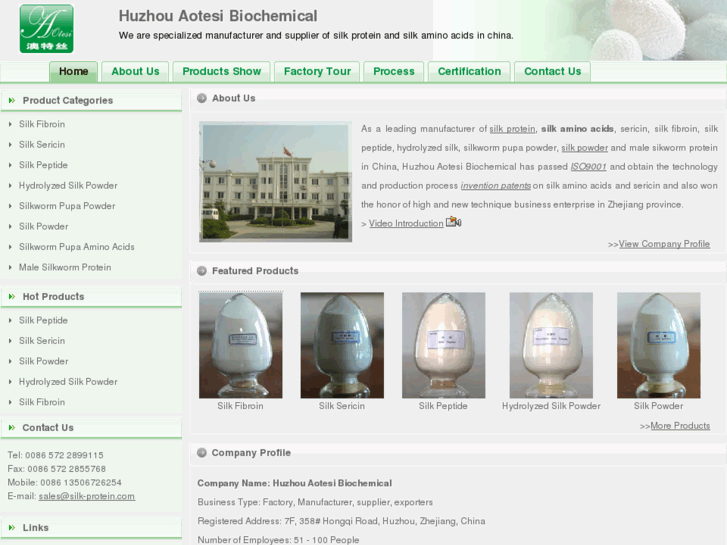Click the sales@silk-protein.com email link
Viewport: 727px width, 545px height.
tap(87, 496)
